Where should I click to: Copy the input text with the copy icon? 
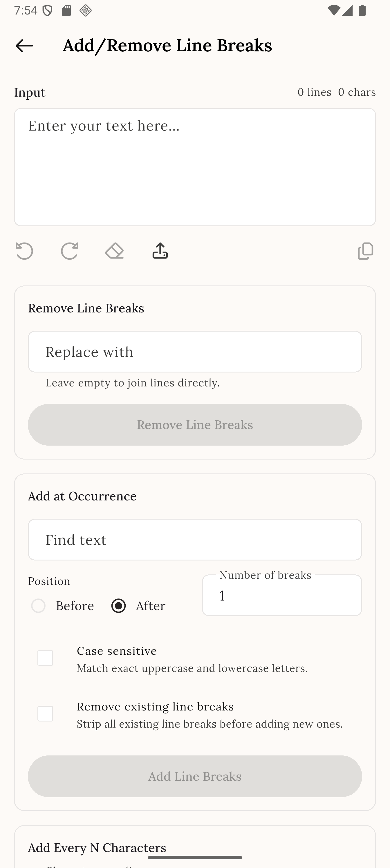365,251
